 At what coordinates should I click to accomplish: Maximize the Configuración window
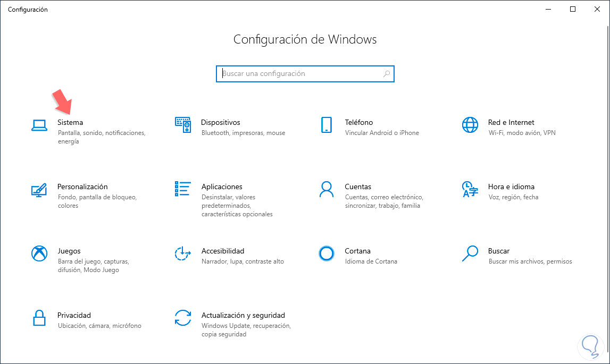click(573, 9)
